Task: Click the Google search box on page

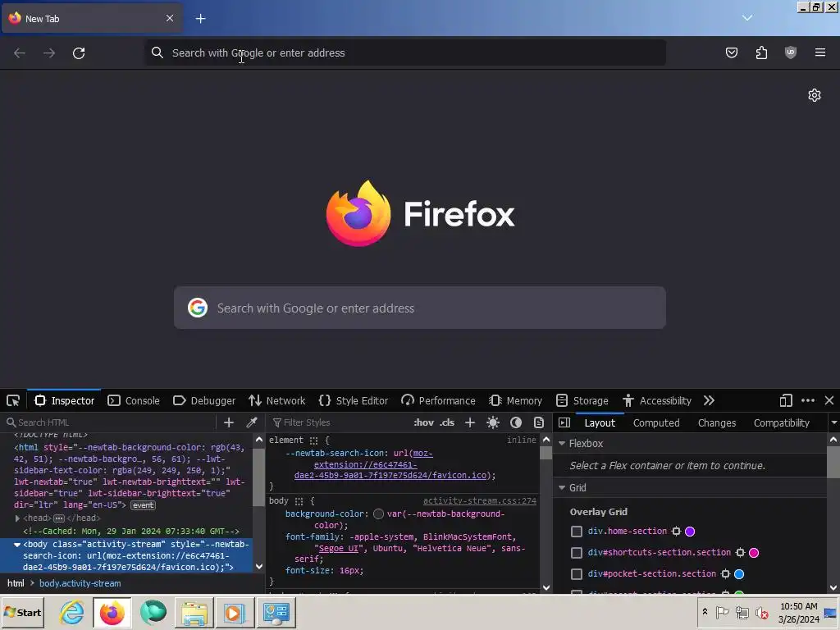Action: point(420,308)
